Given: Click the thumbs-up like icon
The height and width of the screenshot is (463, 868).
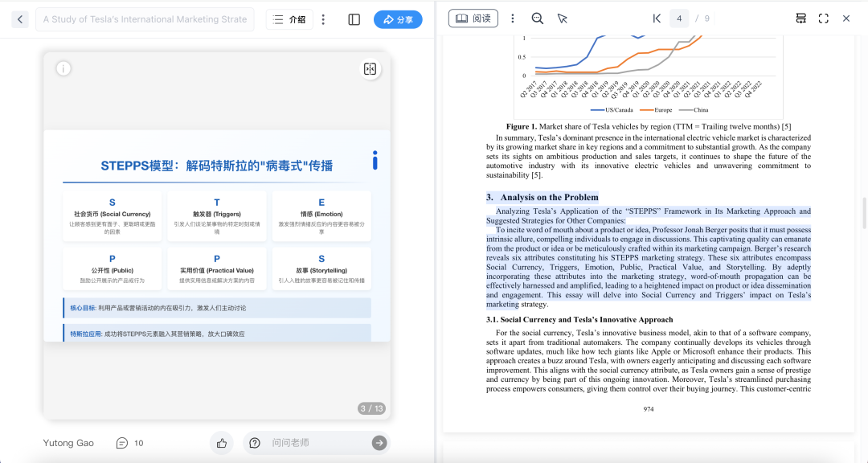Looking at the screenshot, I should (221, 443).
